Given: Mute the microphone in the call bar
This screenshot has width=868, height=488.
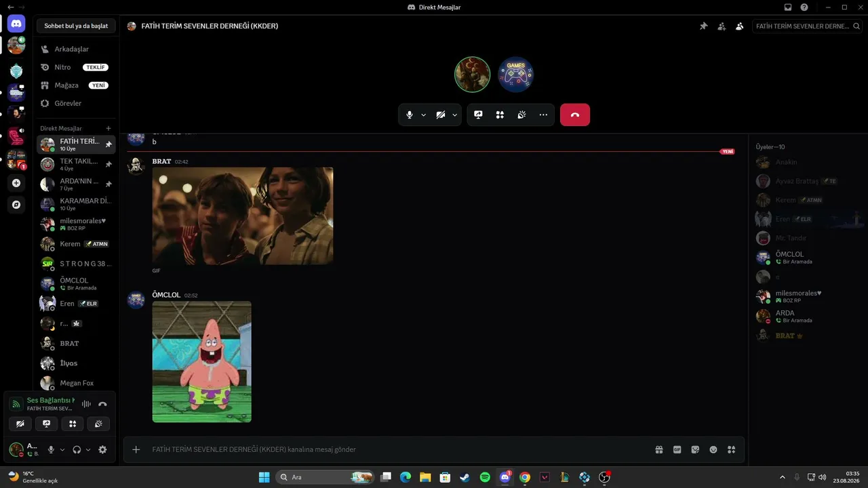Looking at the screenshot, I should click(410, 115).
